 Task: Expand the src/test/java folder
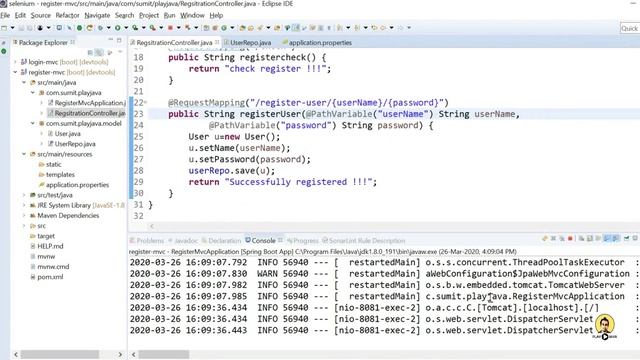point(24,195)
